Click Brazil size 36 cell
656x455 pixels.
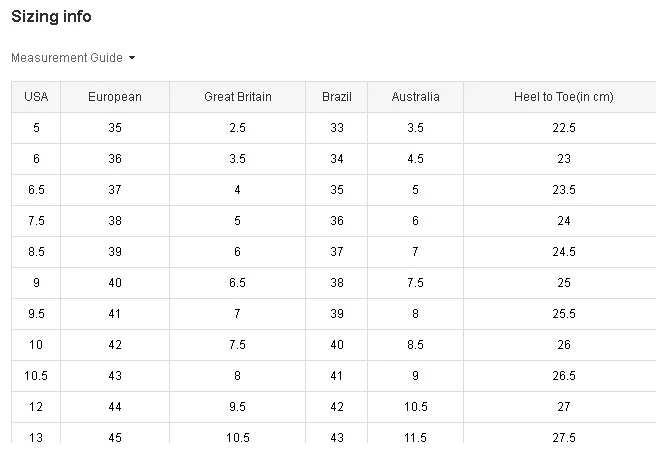pos(337,221)
